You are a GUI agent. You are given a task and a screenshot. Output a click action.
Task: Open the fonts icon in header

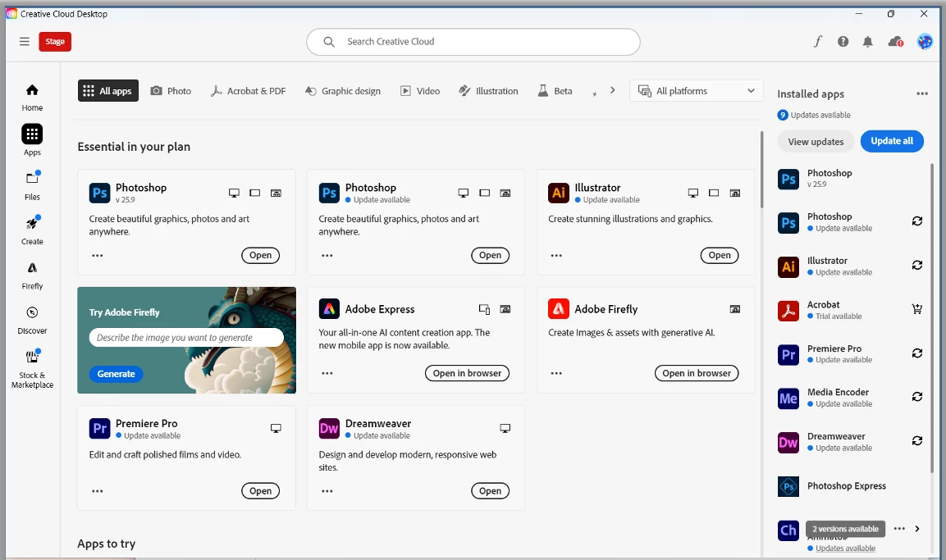click(817, 42)
